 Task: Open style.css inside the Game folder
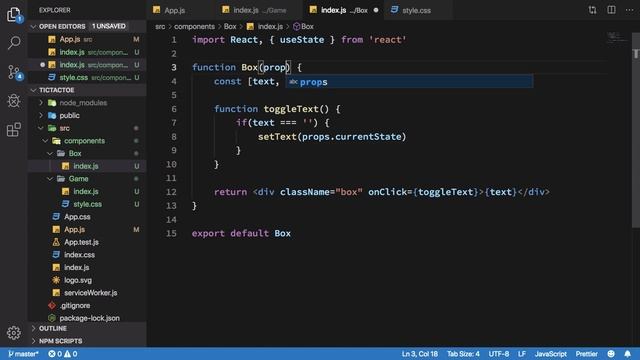pos(87,204)
